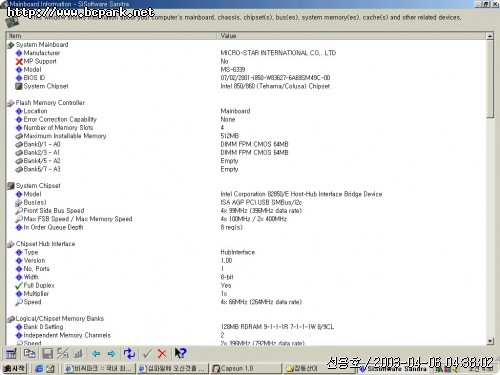The height and width of the screenshot is (375, 500).
Task: Select the Multiplier row
Action: [246, 294]
